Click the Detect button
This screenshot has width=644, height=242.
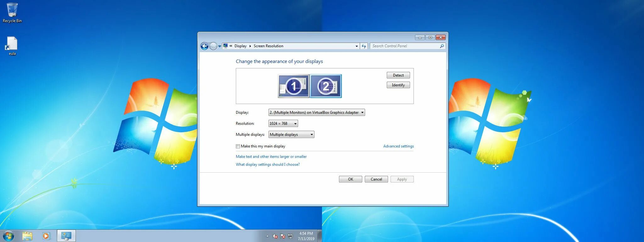click(x=398, y=75)
